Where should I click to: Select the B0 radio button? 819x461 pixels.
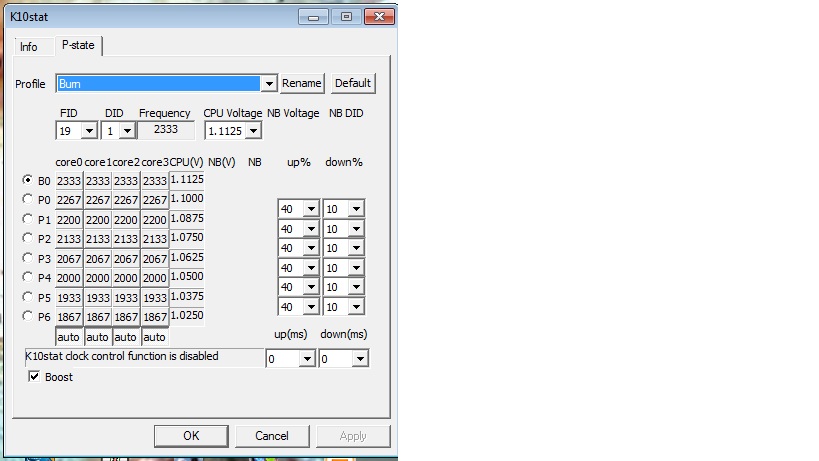(27, 180)
